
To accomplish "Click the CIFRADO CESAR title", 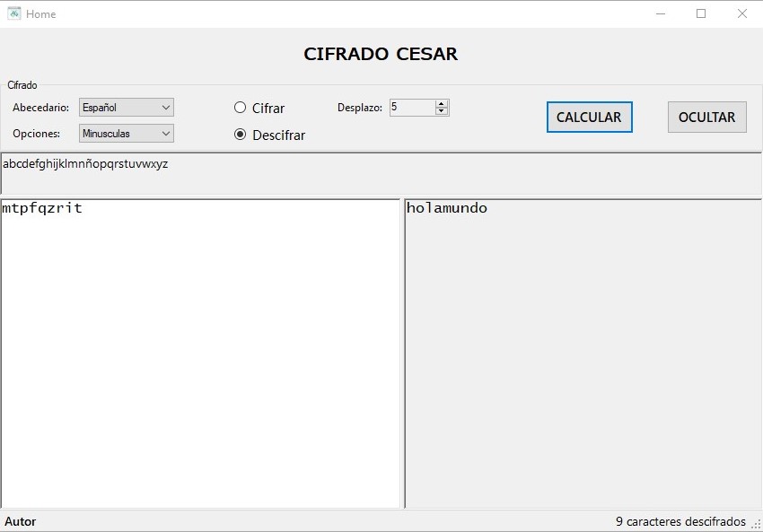I will coord(381,54).
